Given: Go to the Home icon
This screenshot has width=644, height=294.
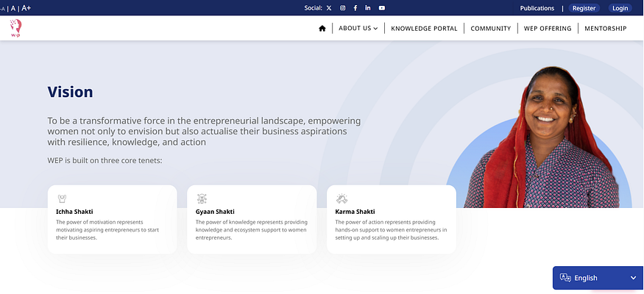Looking at the screenshot, I should pos(322,29).
